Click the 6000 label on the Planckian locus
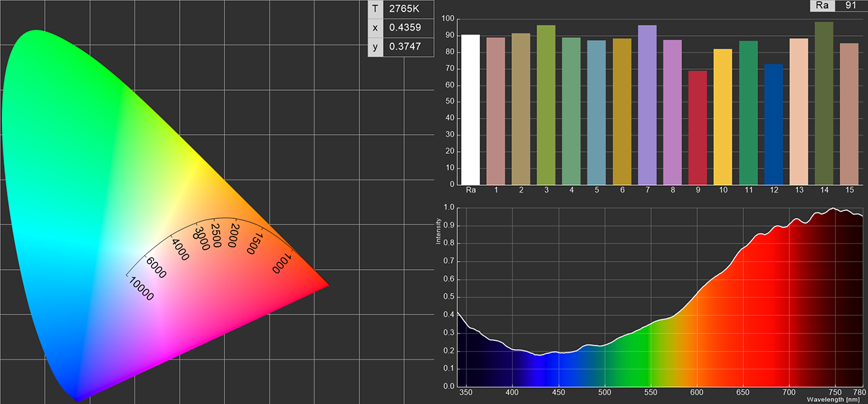 click(x=156, y=266)
